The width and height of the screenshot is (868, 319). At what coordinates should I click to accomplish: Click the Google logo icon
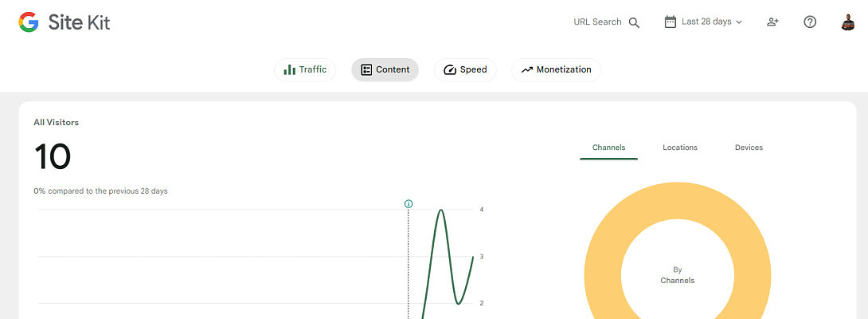click(29, 22)
